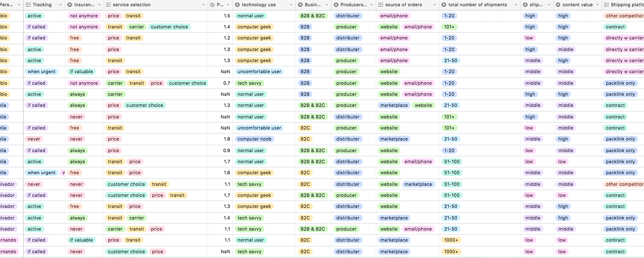Viewport: 644px width, 258px height.
Task: Click "computer geek" in the 1.6 row
Action: [x=254, y=173]
